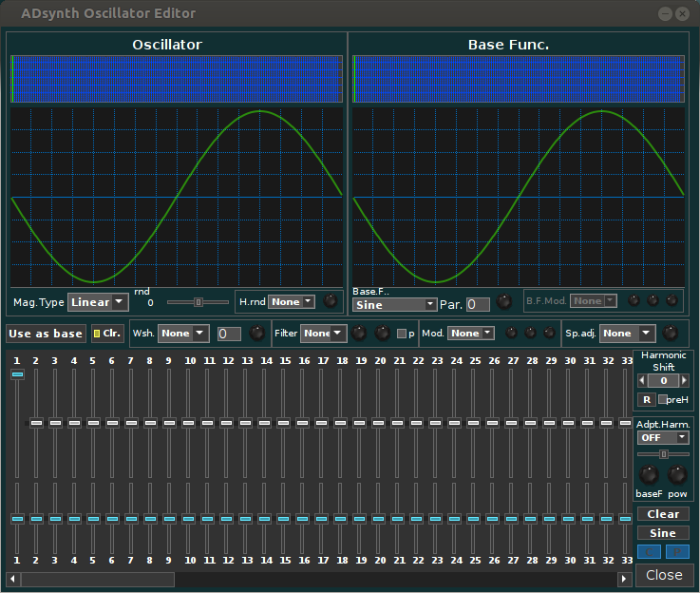Adjust the waveshaping (Wsh.) knob
The width and height of the screenshot is (700, 593).
(x=257, y=334)
